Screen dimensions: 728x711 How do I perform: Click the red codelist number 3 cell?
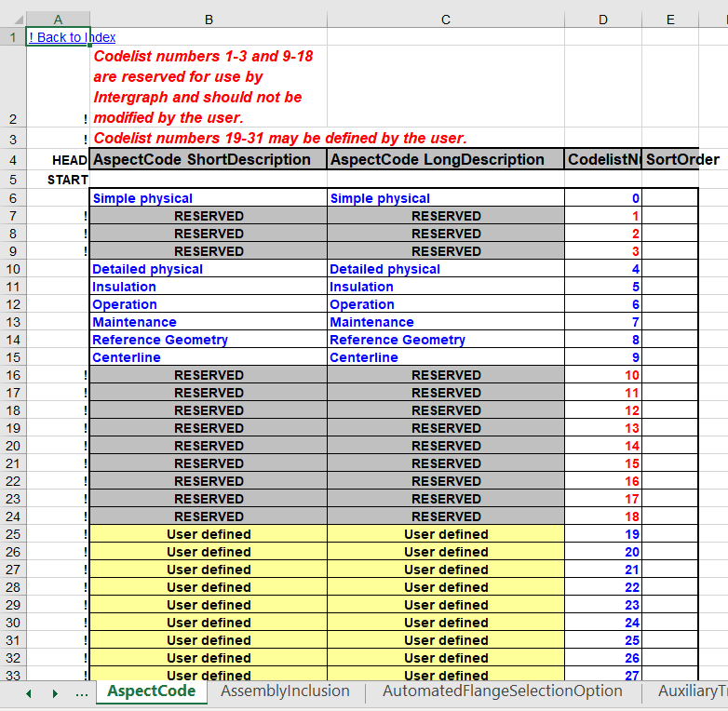(603, 251)
